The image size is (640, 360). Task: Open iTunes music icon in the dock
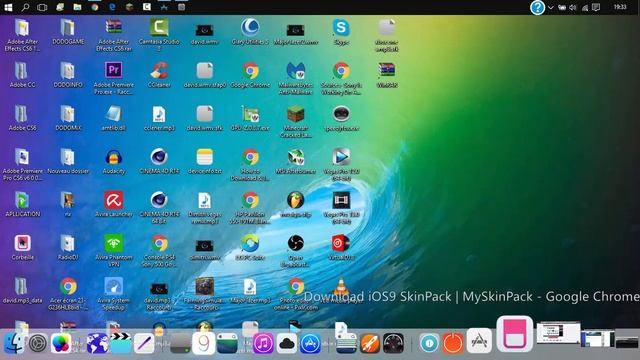[x=263, y=344]
